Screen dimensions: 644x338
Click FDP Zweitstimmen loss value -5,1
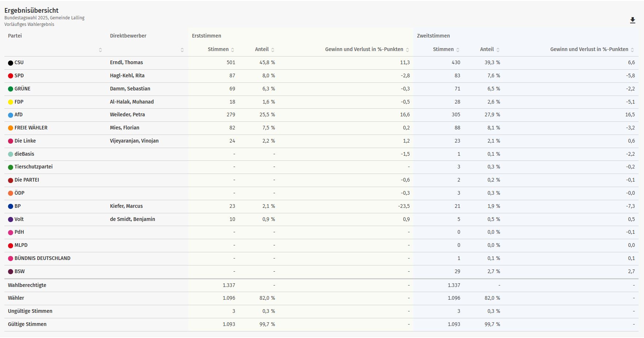coord(630,102)
